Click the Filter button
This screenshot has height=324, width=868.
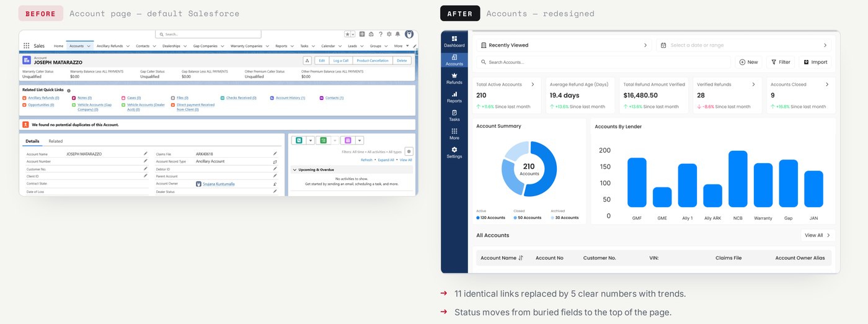[781, 62]
